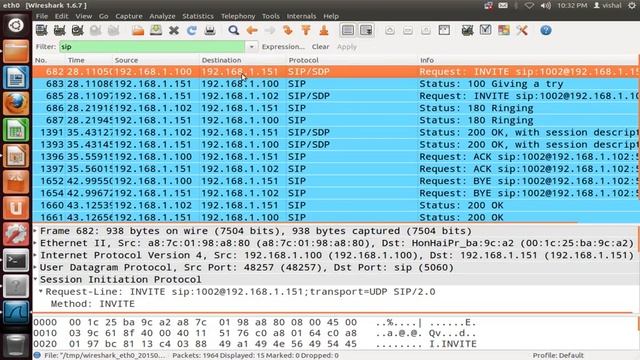Screen dimensions: 640x360
Task: Open Firefox from the Ubuntu launcher
Action: [16, 104]
